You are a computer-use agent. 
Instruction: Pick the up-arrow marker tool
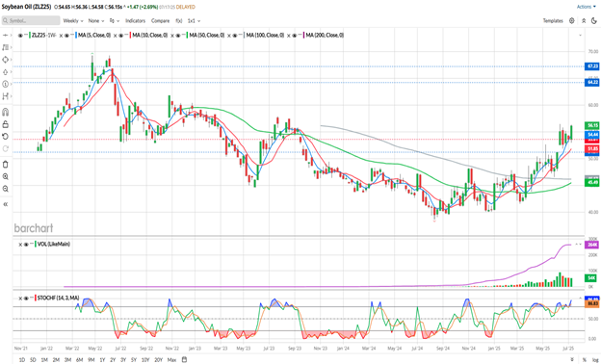5,72
